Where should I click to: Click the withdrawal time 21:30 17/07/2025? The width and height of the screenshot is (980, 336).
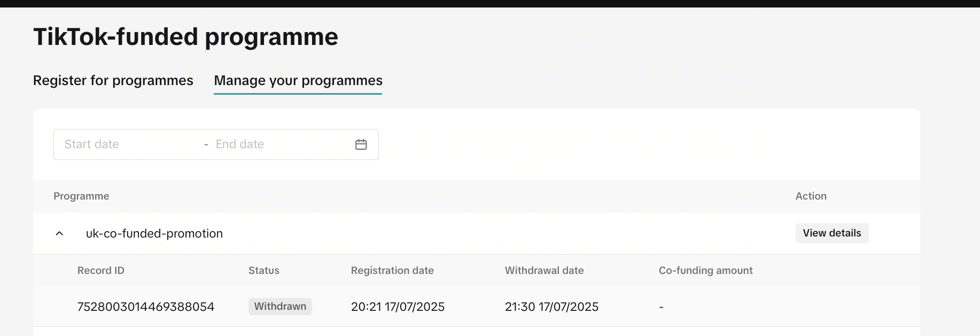coord(551,307)
